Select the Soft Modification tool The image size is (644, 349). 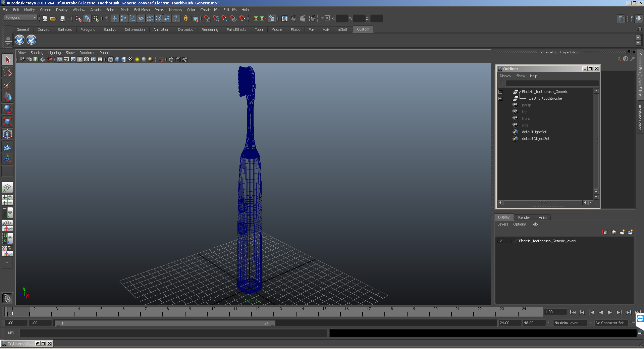7,146
